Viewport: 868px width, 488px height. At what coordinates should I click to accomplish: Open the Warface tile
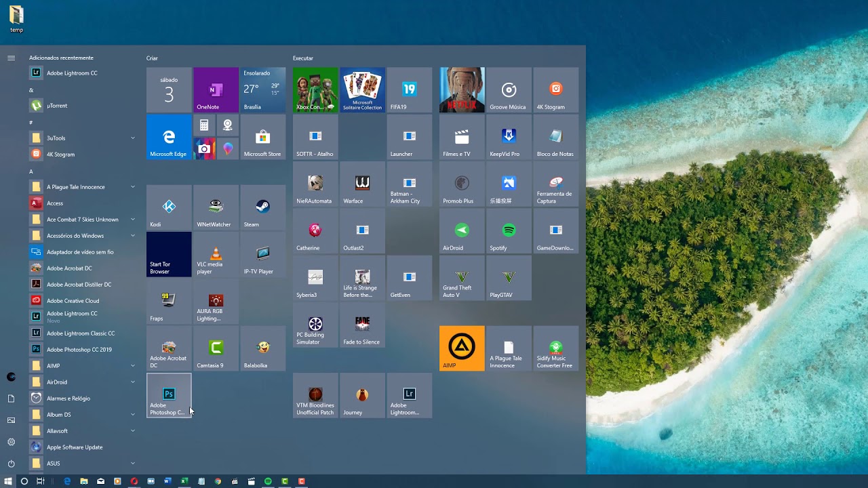[x=362, y=184]
